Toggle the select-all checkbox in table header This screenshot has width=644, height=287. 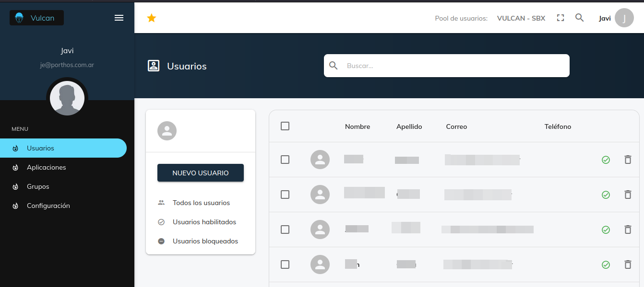click(285, 126)
